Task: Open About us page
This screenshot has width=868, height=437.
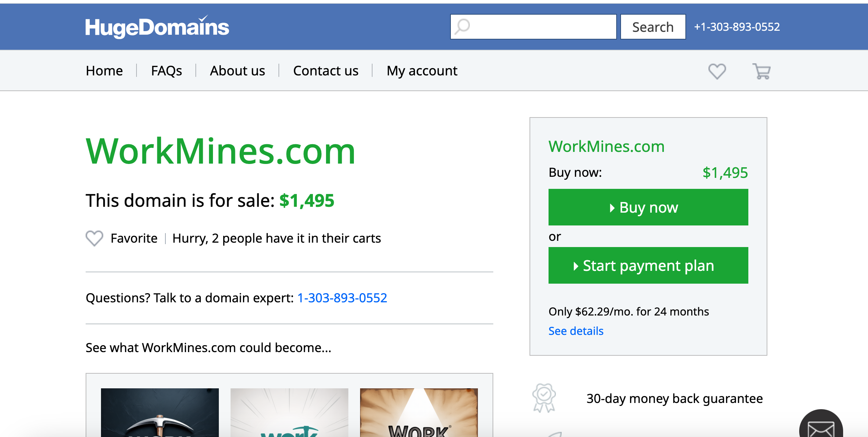Action: (x=237, y=71)
